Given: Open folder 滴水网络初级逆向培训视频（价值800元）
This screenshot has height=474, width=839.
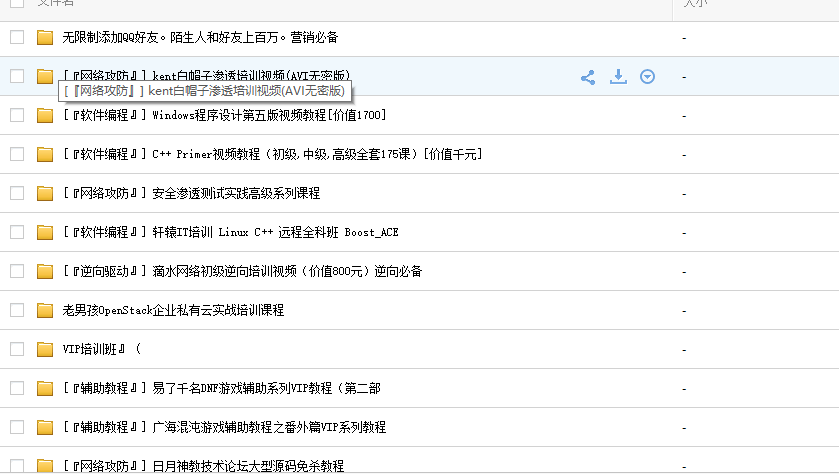Looking at the screenshot, I should click(242, 271).
